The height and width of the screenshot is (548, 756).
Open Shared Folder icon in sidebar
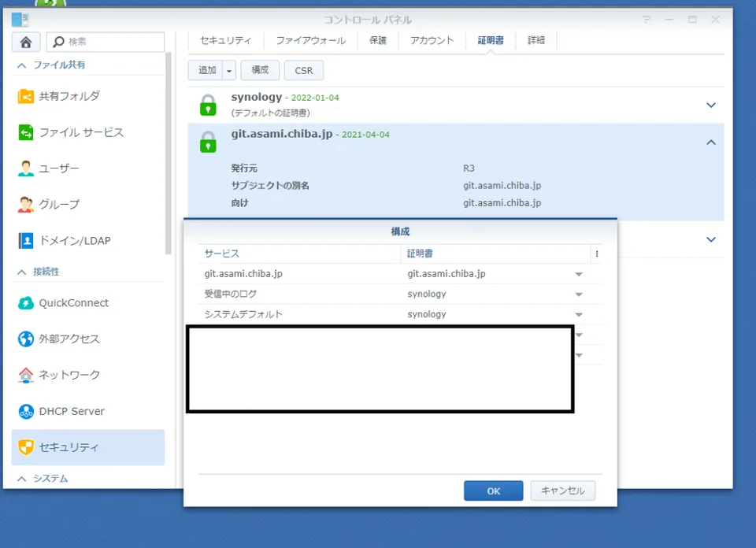(25, 96)
